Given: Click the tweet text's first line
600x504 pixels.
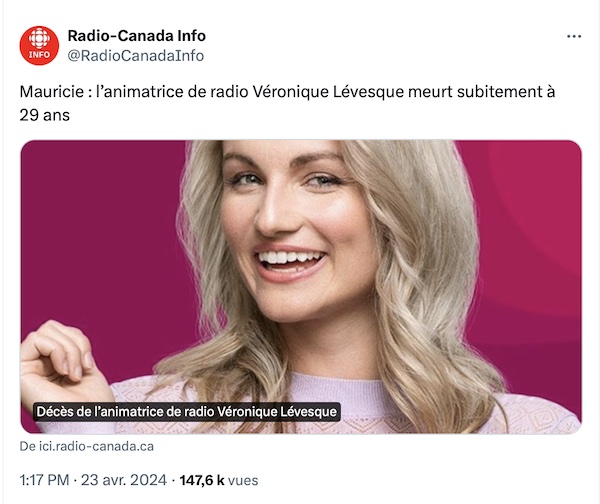Looking at the screenshot, I should coord(287,92).
